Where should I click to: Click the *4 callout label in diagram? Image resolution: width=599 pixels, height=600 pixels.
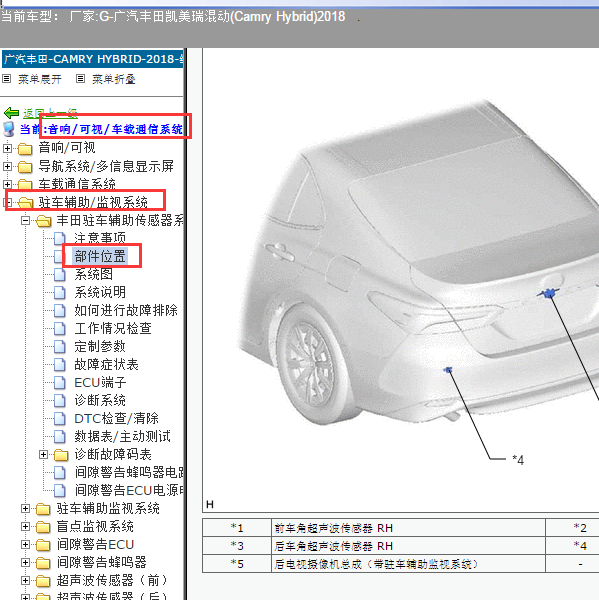[518, 459]
